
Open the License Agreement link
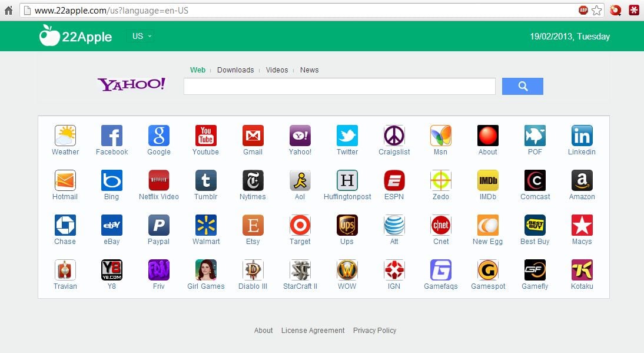pyautogui.click(x=313, y=331)
